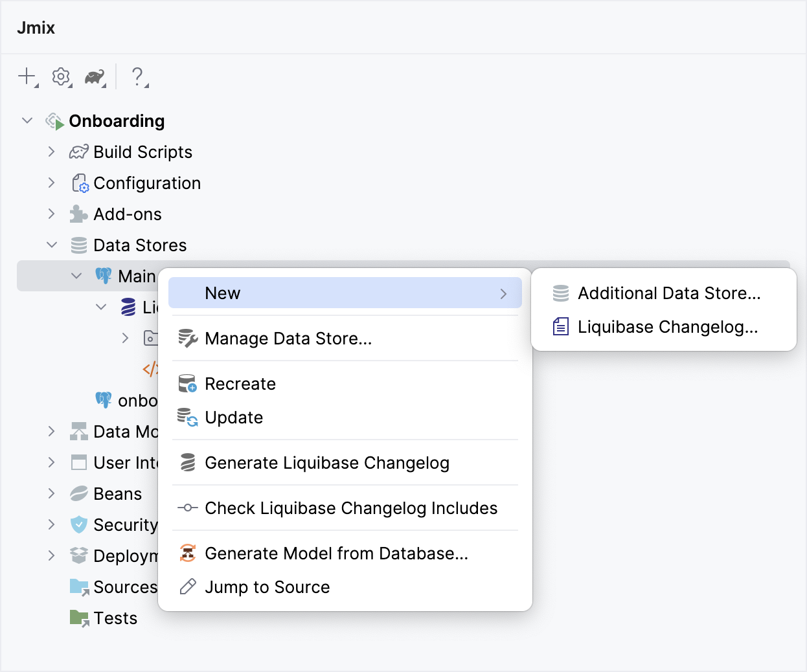Collapse the Liquibase node chevron
Viewport: 807px width, 672px height.
101,308
